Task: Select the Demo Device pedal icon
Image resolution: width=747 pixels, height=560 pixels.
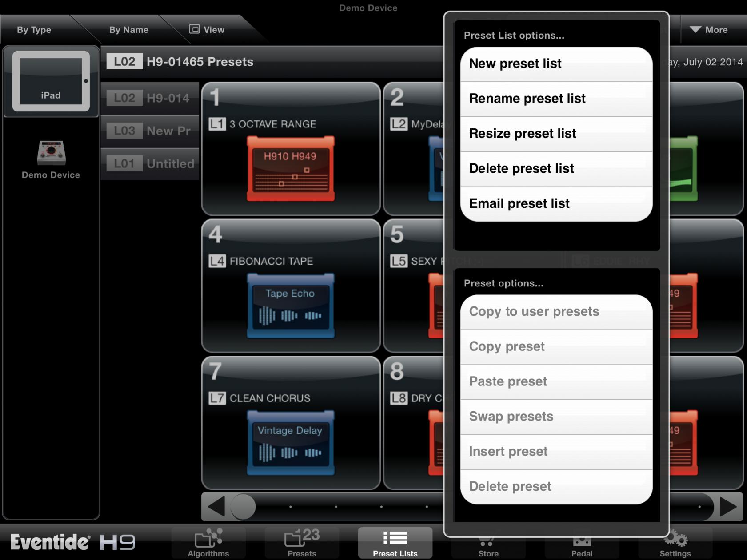Action: (51, 152)
